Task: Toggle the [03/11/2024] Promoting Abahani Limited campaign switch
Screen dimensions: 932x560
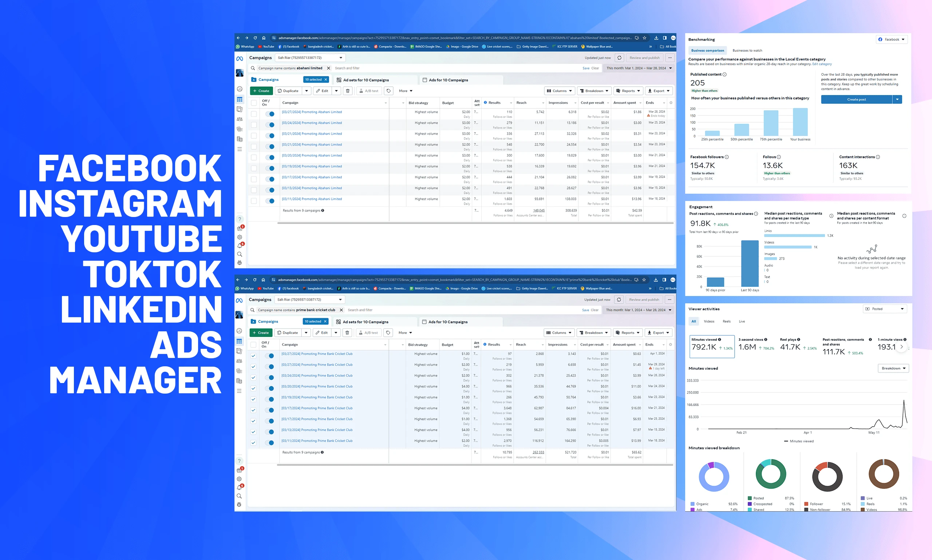Action: (x=270, y=201)
